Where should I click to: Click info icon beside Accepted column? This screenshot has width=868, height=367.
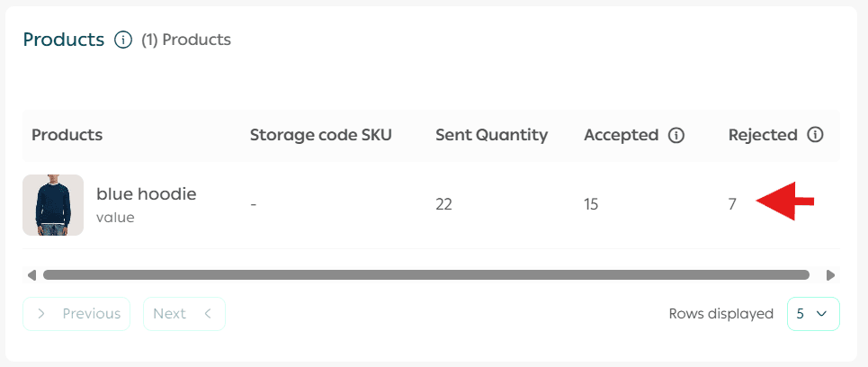pos(676,135)
